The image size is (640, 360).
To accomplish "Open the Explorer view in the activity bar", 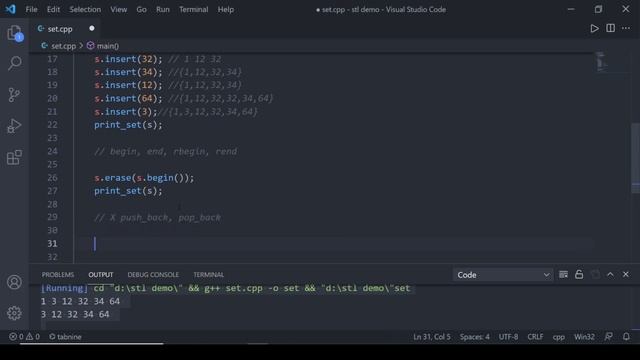I will point(14,33).
